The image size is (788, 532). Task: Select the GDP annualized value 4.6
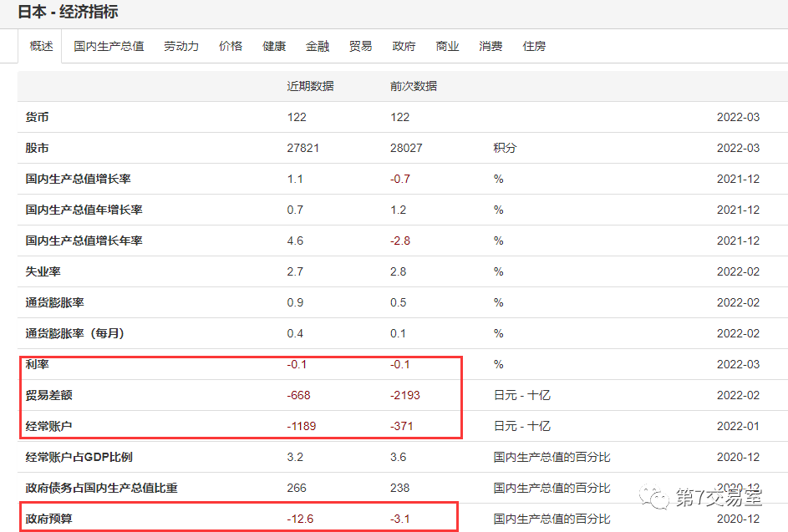coord(295,241)
